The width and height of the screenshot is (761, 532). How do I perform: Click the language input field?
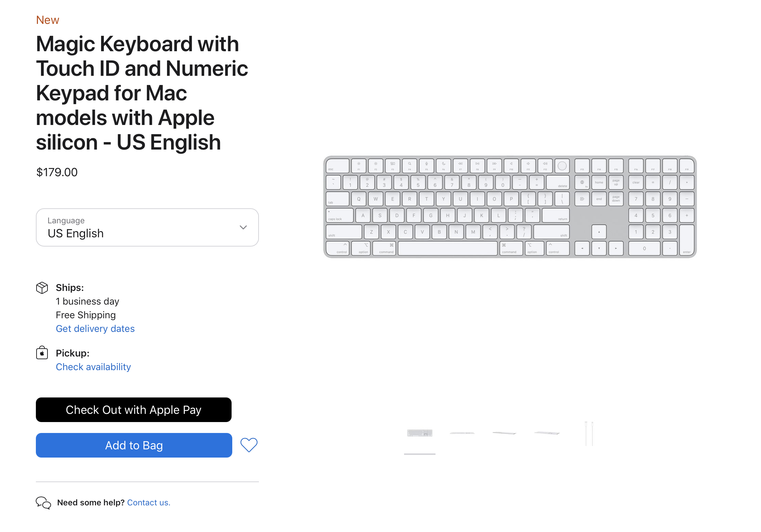click(x=147, y=227)
